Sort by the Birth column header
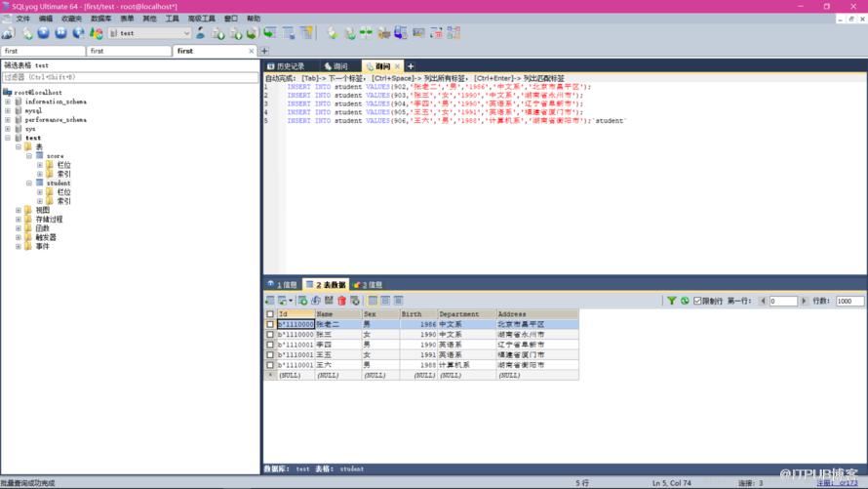868x489 pixels. (x=418, y=314)
